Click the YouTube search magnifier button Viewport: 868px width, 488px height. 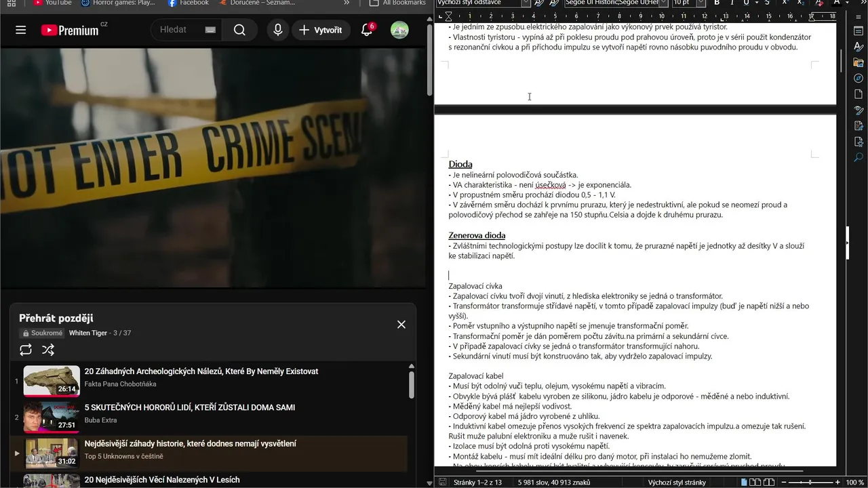239,30
